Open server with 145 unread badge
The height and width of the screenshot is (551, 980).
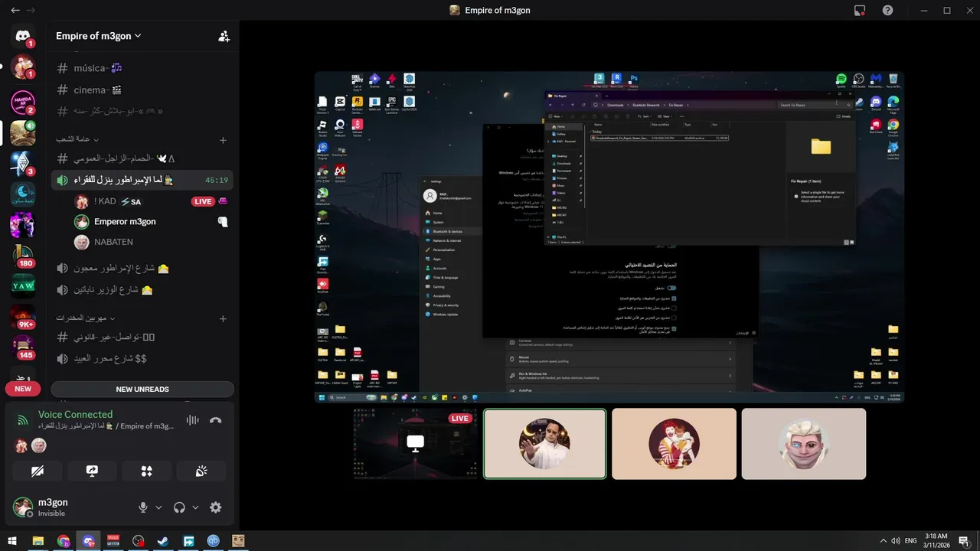[23, 347]
